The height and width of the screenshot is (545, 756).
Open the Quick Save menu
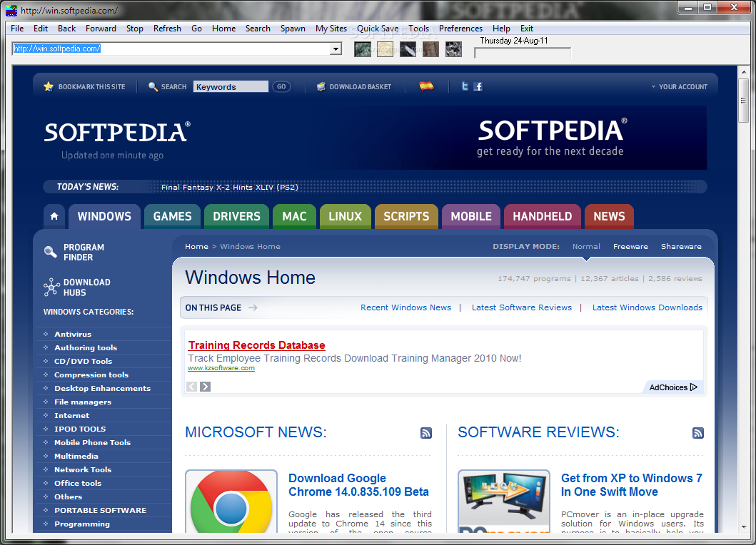378,29
